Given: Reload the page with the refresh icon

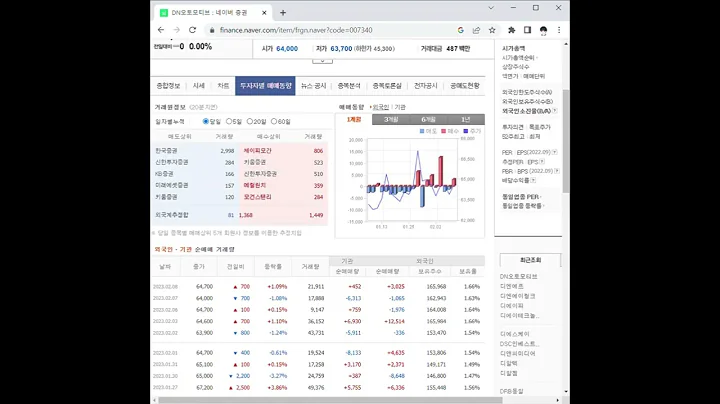Looking at the screenshot, I should (192, 30).
